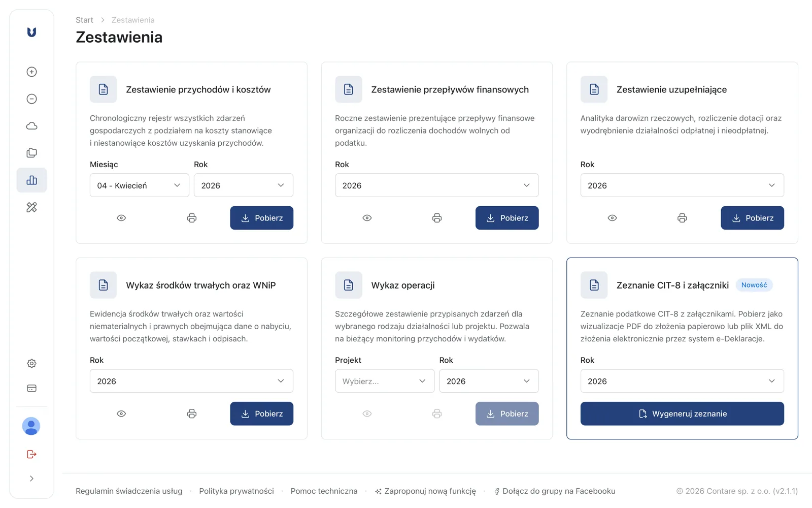The height and width of the screenshot is (508, 812).
Task: Select the add income (plus) icon in sidebar
Action: coord(31,72)
